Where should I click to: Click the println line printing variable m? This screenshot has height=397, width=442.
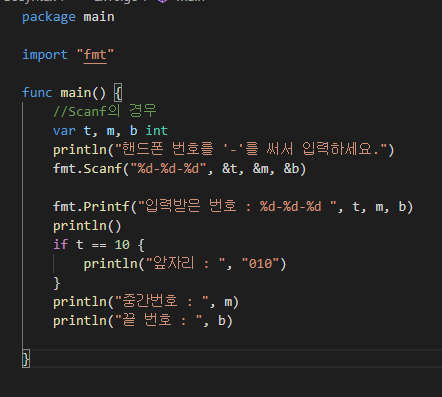[x=146, y=302]
